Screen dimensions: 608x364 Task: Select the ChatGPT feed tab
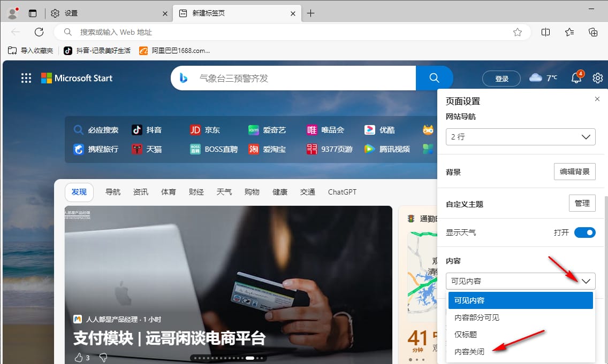pos(342,192)
